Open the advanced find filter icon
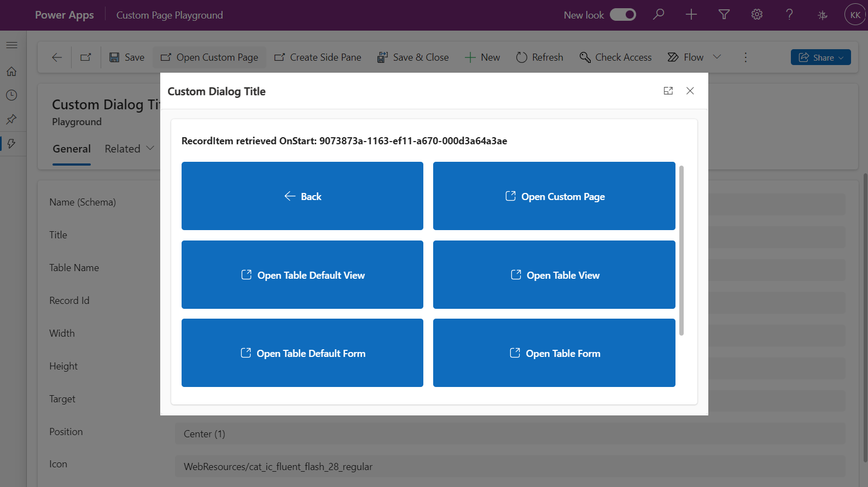 [724, 15]
